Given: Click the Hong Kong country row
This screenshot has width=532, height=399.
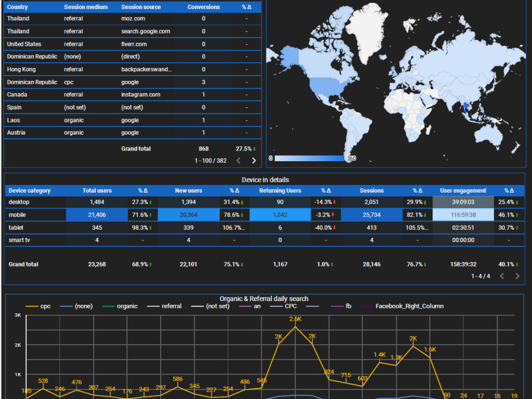Looking at the screenshot, I should [x=132, y=69].
